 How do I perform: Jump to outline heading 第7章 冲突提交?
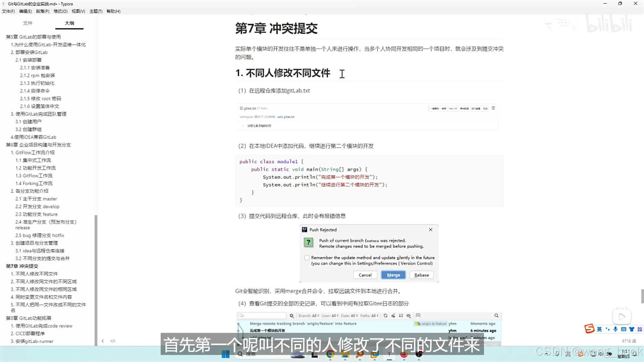(x=22, y=266)
